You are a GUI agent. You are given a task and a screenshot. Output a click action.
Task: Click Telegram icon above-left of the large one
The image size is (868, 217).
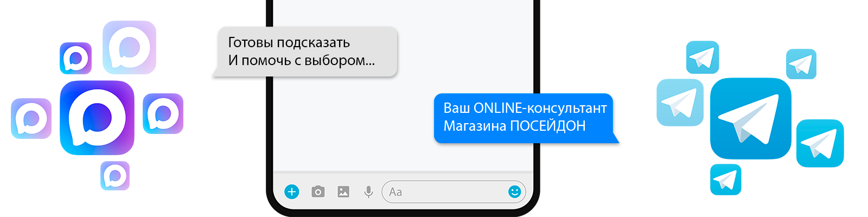coord(703,58)
